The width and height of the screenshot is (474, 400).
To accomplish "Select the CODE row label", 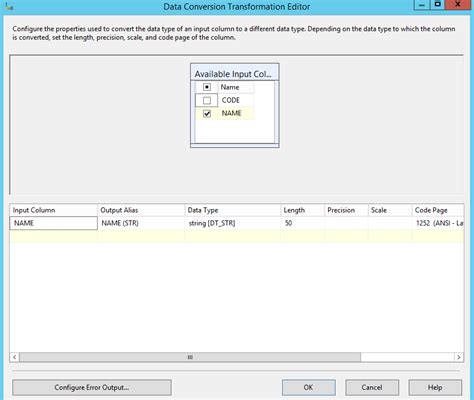I will 231,100.
